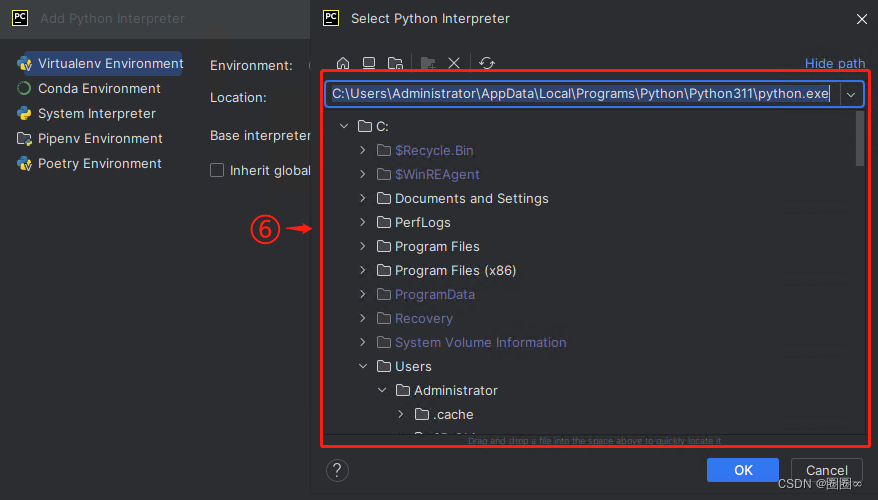
Task: Go to home directory via house icon
Action: (343, 63)
